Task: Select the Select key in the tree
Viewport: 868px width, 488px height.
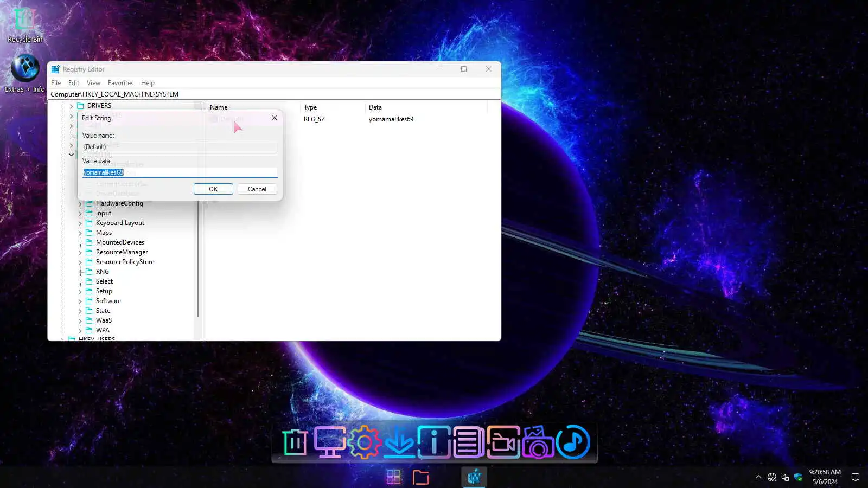Action: (x=104, y=281)
